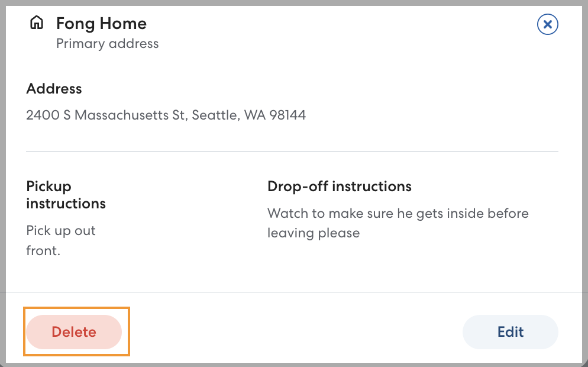
Task: Click the divider line below the address
Action: (x=292, y=152)
